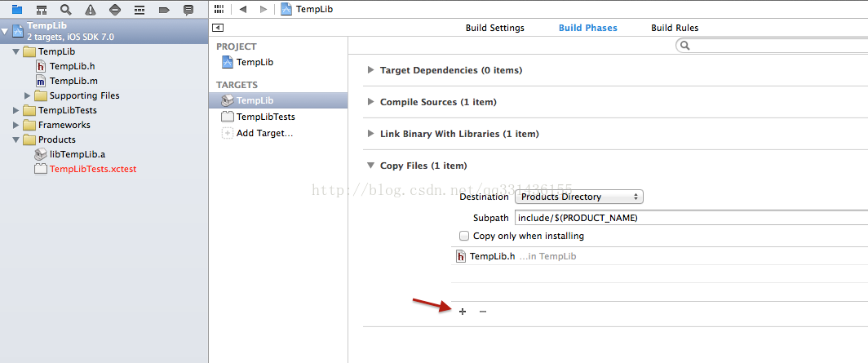Viewport: 868px width, 363px height.
Task: Enable Copy only when installing checkbox
Action: click(x=464, y=236)
